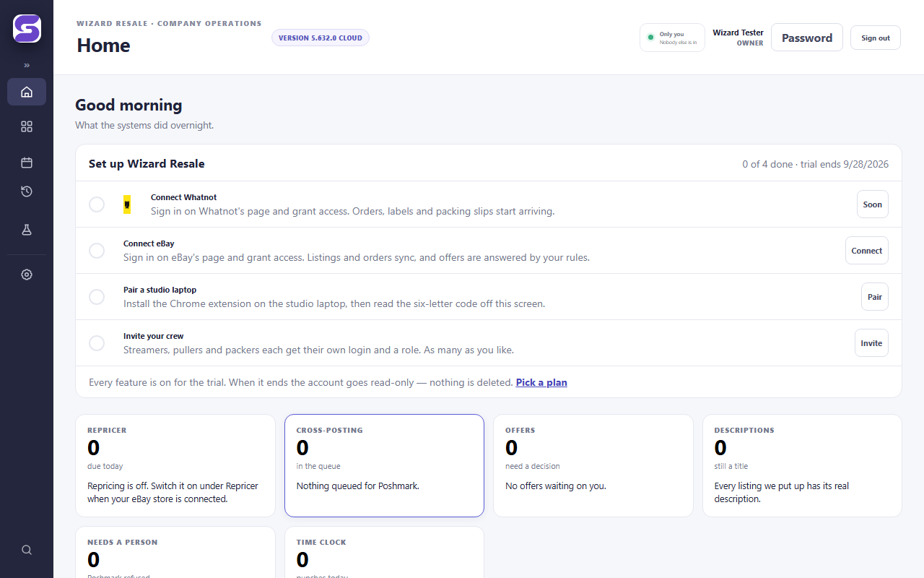Click the Connect button for eBay
Image resolution: width=924 pixels, height=578 pixels.
tap(867, 251)
